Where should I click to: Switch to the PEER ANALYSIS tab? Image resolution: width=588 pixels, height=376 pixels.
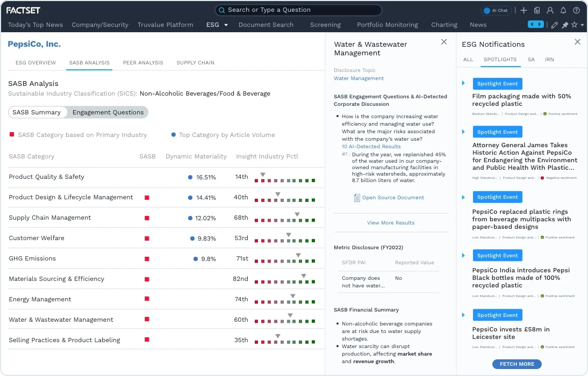click(x=143, y=63)
